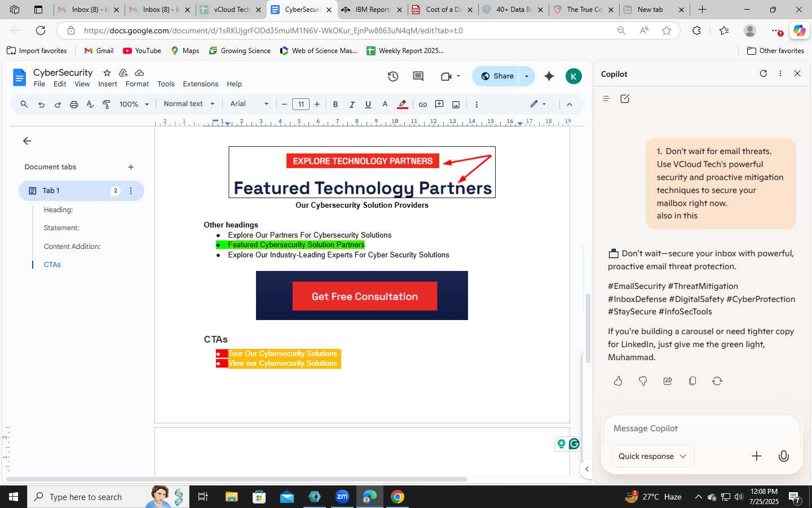The width and height of the screenshot is (812, 508).
Task: Open Arial font dropdown
Action: [249, 104]
